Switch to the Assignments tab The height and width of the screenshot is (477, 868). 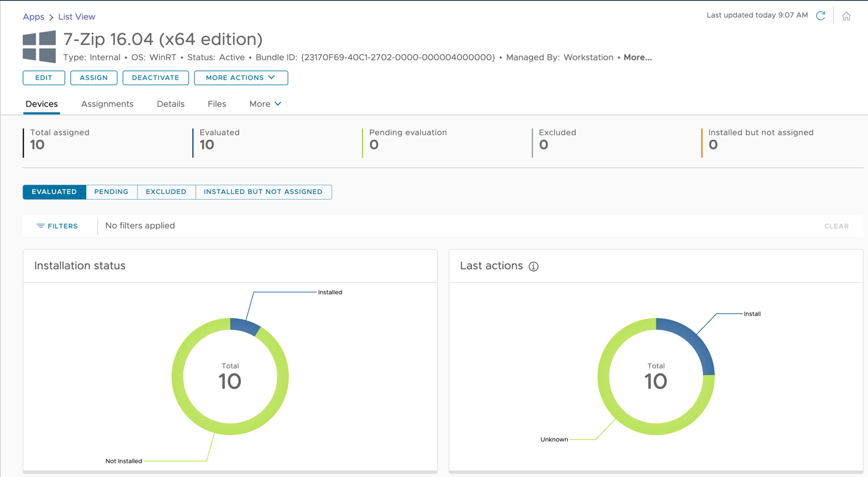(x=107, y=104)
